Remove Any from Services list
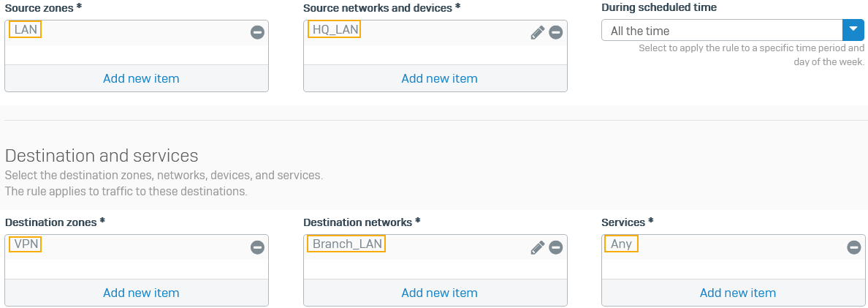 pos(853,247)
